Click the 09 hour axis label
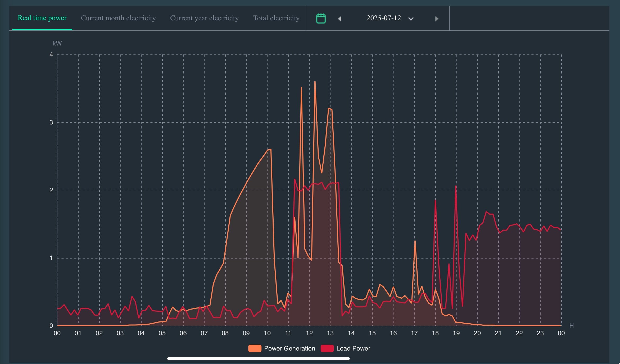This screenshot has height=364, width=620. (x=246, y=333)
